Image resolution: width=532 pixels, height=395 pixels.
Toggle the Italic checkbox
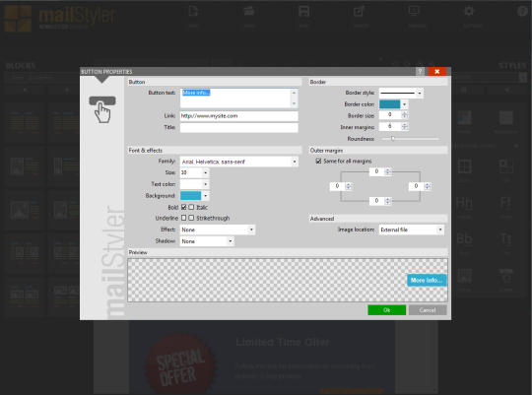pos(191,207)
